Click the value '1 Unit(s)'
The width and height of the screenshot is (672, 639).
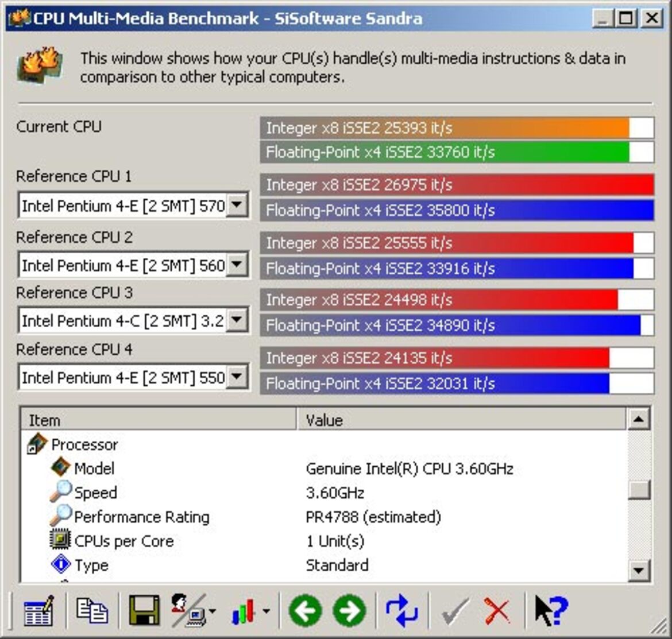335,541
